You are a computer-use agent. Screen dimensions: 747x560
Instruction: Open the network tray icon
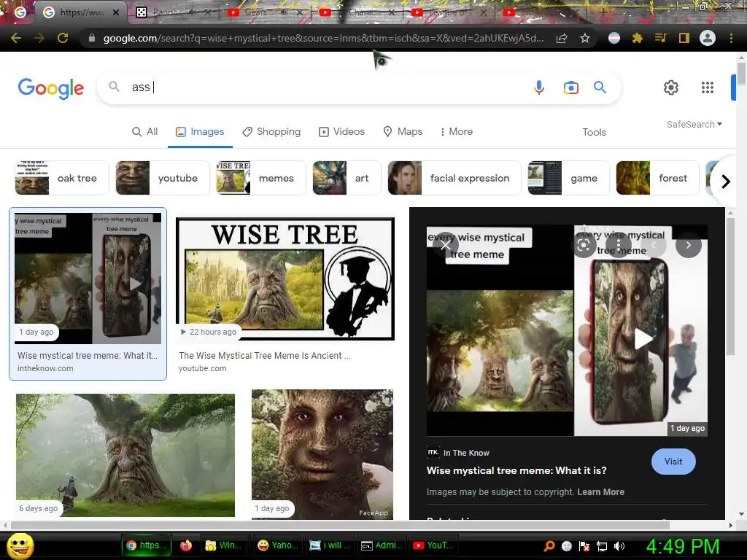[602, 545]
